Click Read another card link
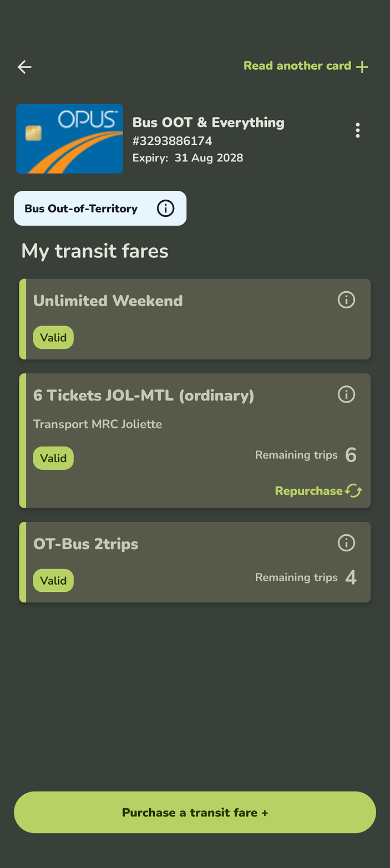 click(297, 66)
